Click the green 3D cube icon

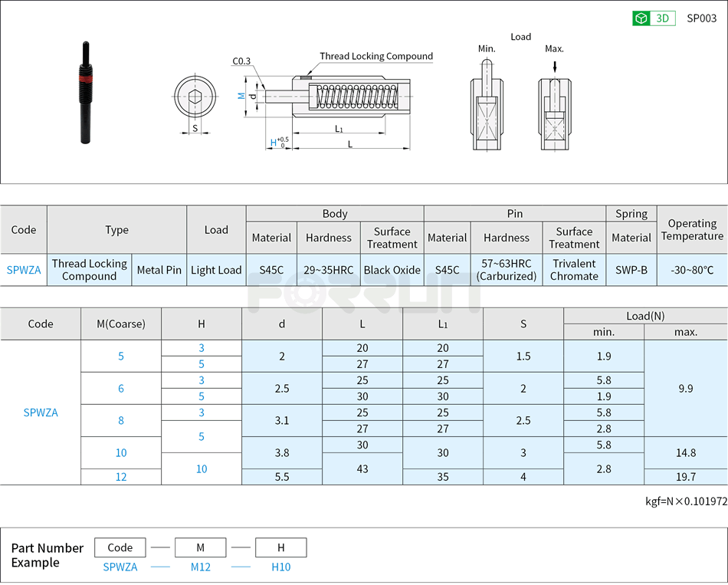click(640, 17)
